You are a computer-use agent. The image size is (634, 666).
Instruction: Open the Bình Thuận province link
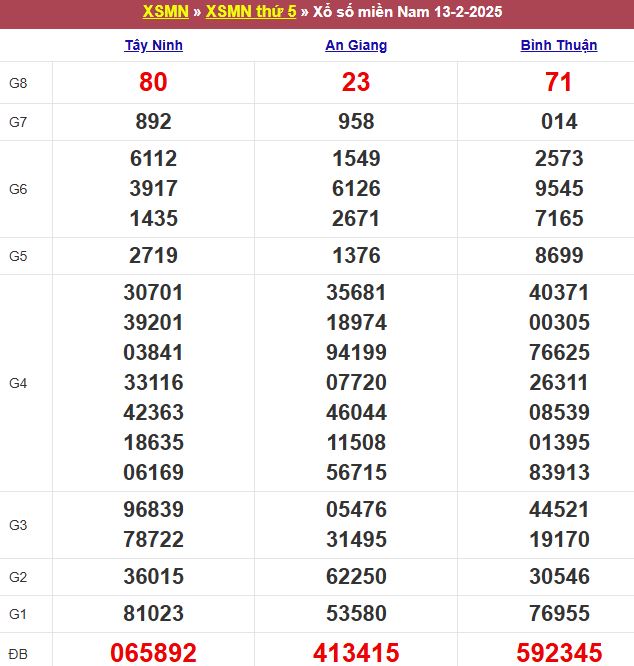[x=559, y=45]
